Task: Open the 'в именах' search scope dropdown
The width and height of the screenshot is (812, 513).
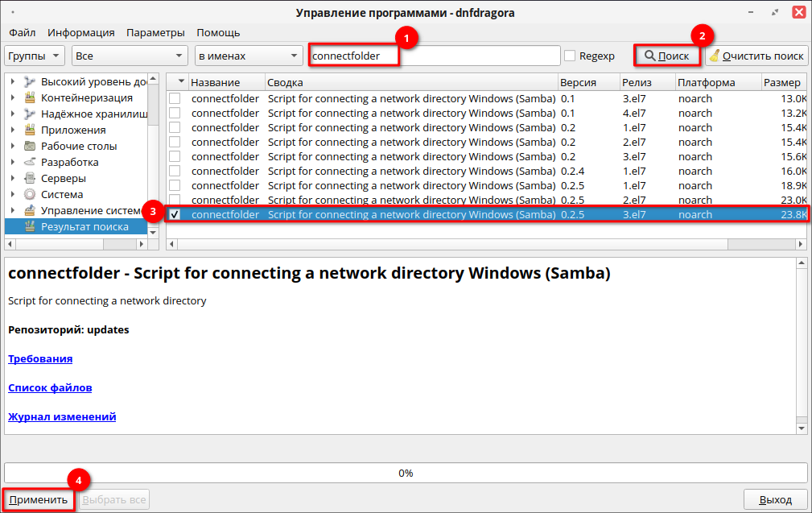Action: [x=248, y=56]
